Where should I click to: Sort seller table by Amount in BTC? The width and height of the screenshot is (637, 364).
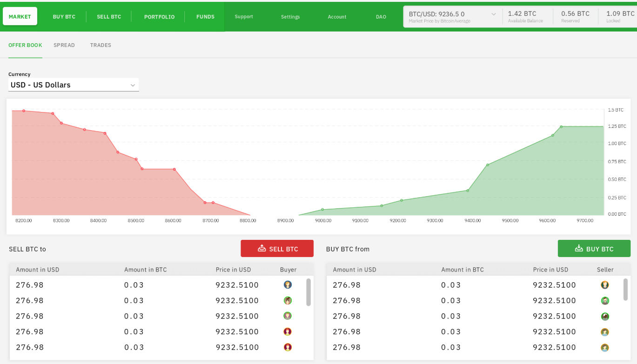pyautogui.click(x=463, y=270)
